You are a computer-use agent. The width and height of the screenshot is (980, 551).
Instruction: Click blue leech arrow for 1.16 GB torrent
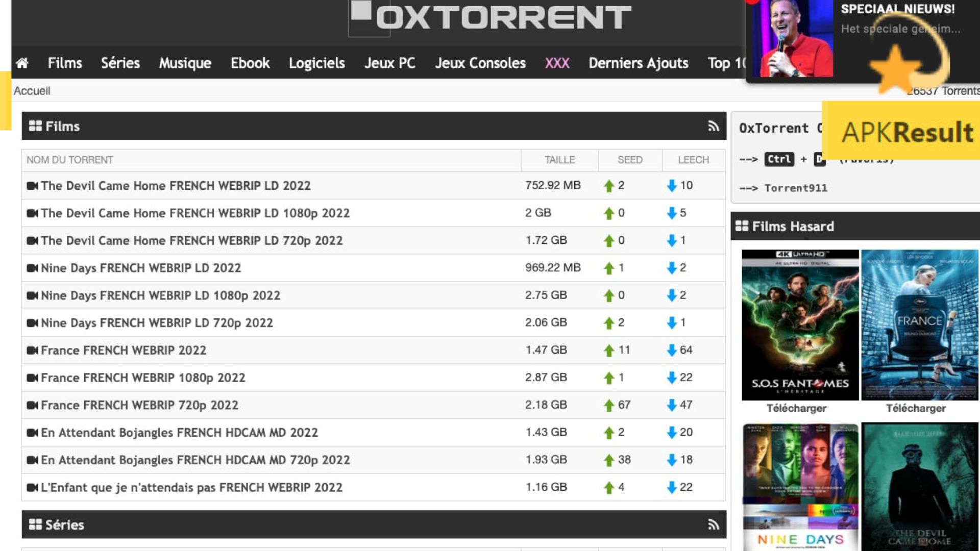coord(672,488)
